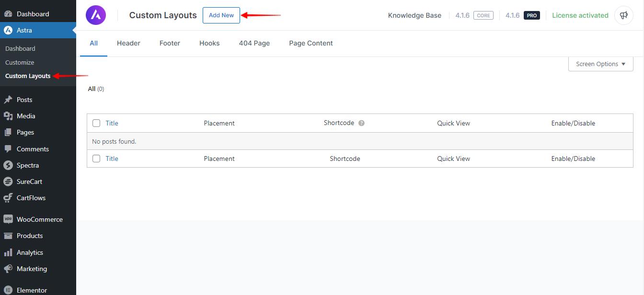The height and width of the screenshot is (295, 644).
Task: Click the Analytics bar chart icon
Action: [8, 252]
